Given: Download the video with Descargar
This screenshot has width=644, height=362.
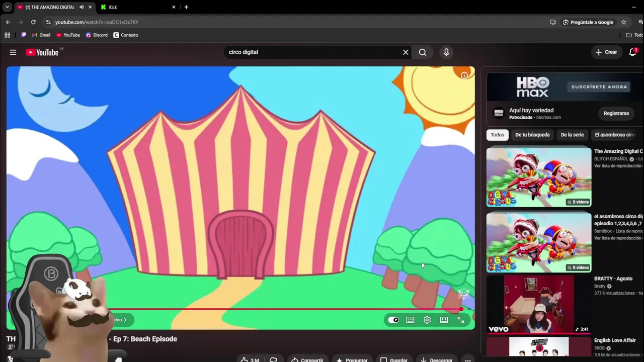Looking at the screenshot, I should [436, 360].
